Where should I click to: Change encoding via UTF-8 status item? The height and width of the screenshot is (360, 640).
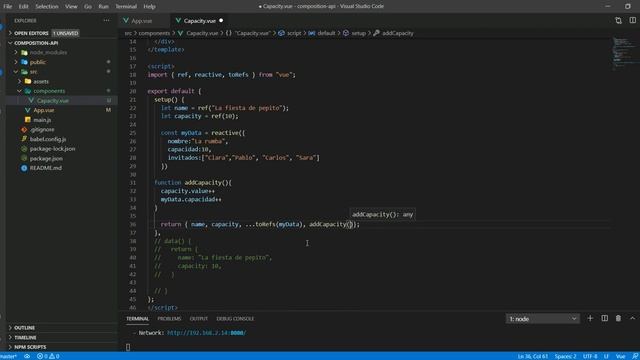click(x=590, y=356)
